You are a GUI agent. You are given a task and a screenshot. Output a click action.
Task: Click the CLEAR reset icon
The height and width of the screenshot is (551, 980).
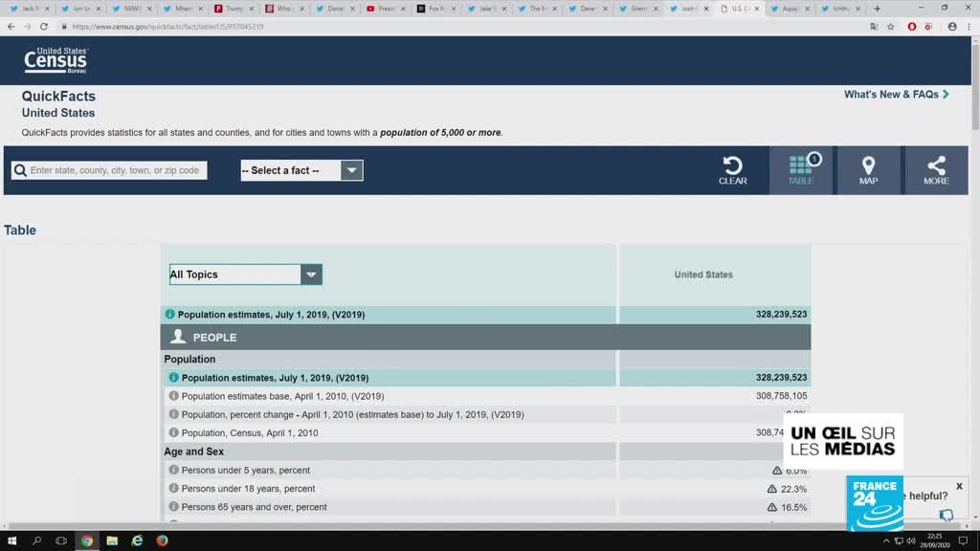coord(732,170)
